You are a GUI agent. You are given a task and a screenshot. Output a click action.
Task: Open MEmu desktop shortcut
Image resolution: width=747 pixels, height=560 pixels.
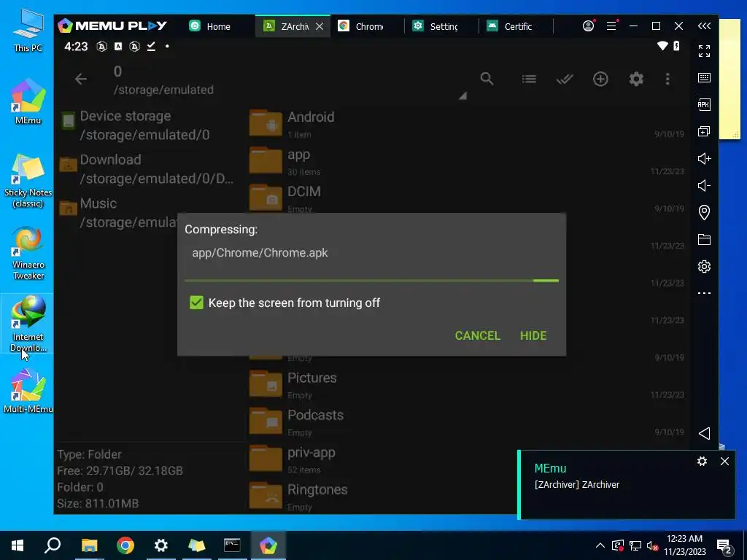(x=28, y=102)
